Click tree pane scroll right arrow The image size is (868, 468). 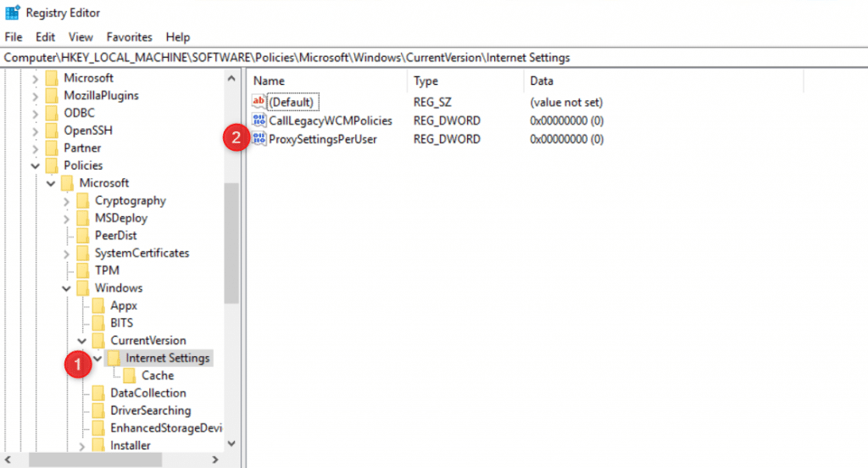click(x=215, y=460)
